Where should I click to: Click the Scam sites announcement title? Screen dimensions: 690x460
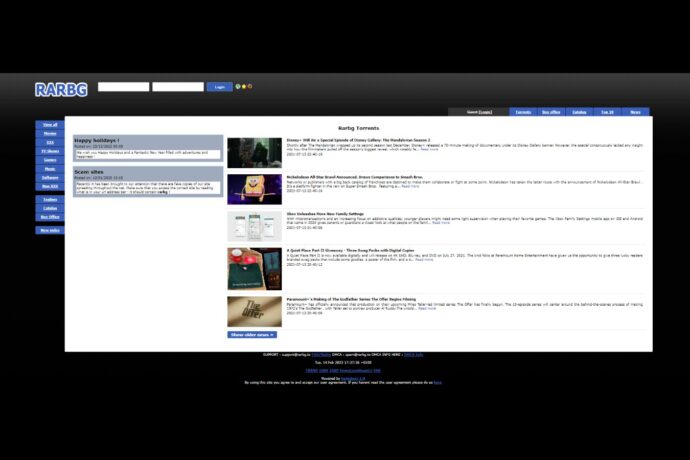tap(89, 172)
